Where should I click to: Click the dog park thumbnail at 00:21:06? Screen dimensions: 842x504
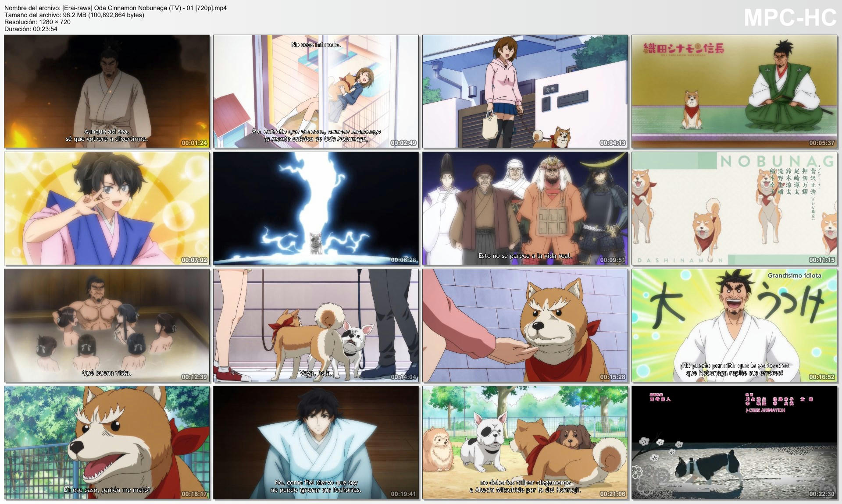coord(525,443)
